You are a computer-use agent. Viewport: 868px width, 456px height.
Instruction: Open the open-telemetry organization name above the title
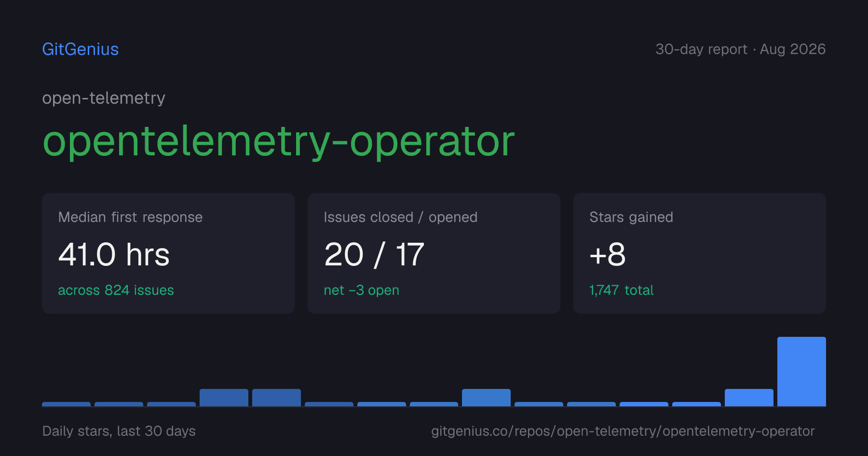[104, 98]
